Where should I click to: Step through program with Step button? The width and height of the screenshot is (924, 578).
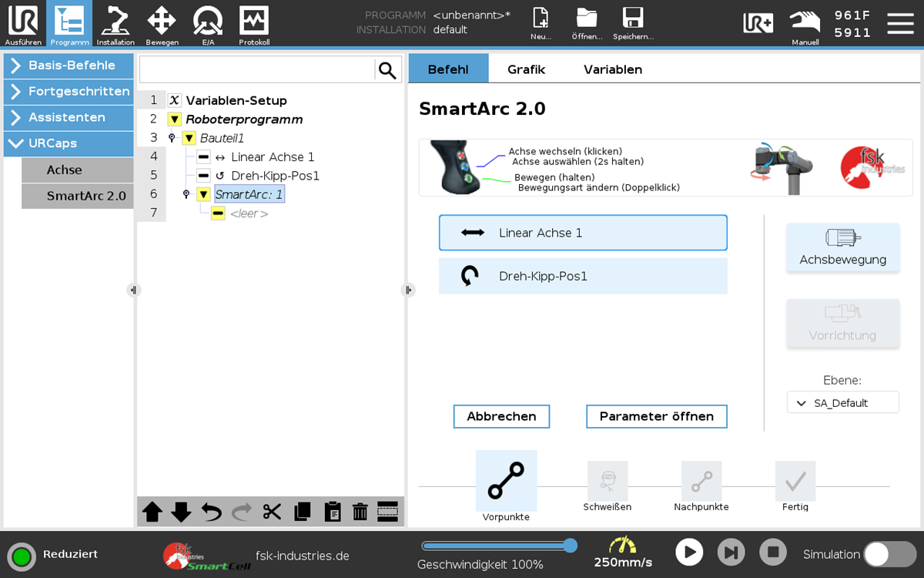731,552
